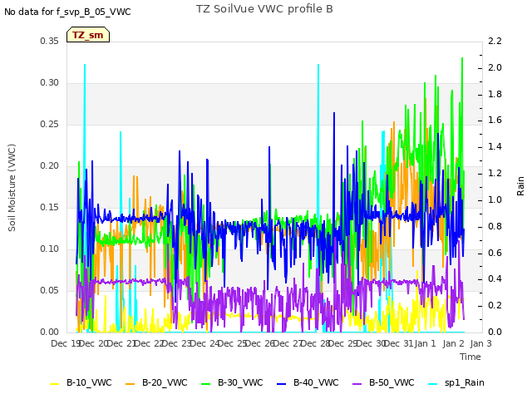
Task: Click the chart title TZ SoilVue VWC profile B
Action: click(x=264, y=9)
